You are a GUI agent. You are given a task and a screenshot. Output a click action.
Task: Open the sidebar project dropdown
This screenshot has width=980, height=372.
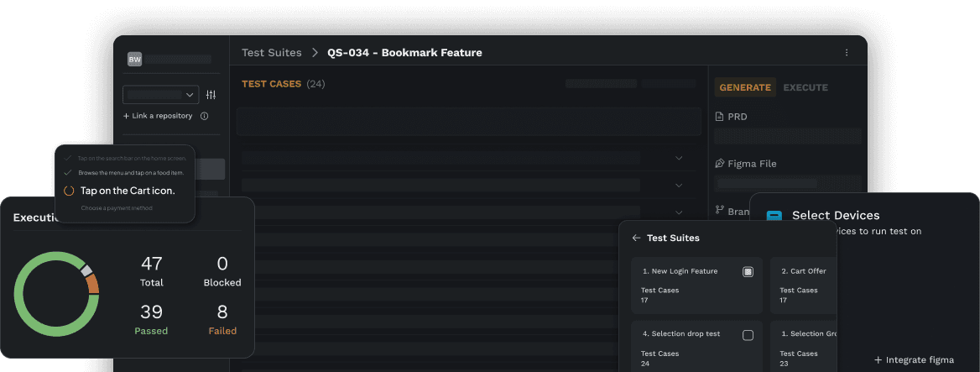(160, 95)
